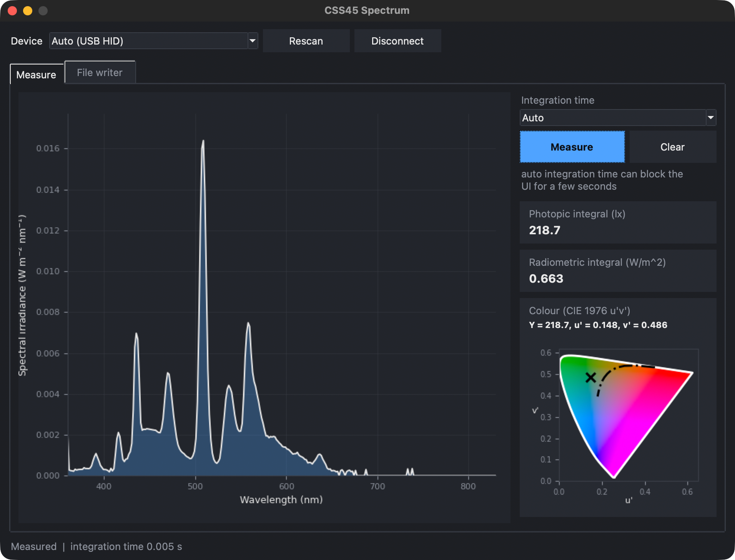Click the Photopic integral (lx) label

(x=577, y=214)
